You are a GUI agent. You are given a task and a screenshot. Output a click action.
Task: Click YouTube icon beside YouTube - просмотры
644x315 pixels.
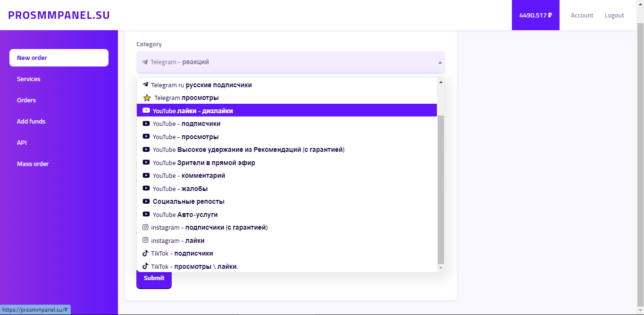pyautogui.click(x=146, y=137)
